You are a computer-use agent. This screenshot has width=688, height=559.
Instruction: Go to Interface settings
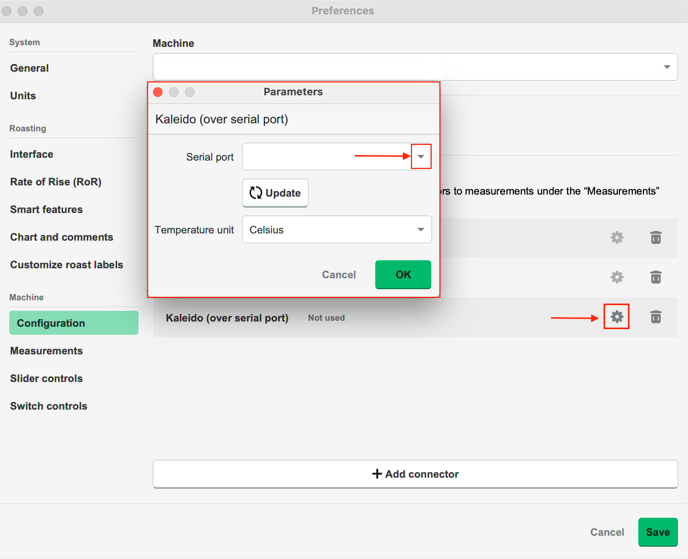click(32, 154)
